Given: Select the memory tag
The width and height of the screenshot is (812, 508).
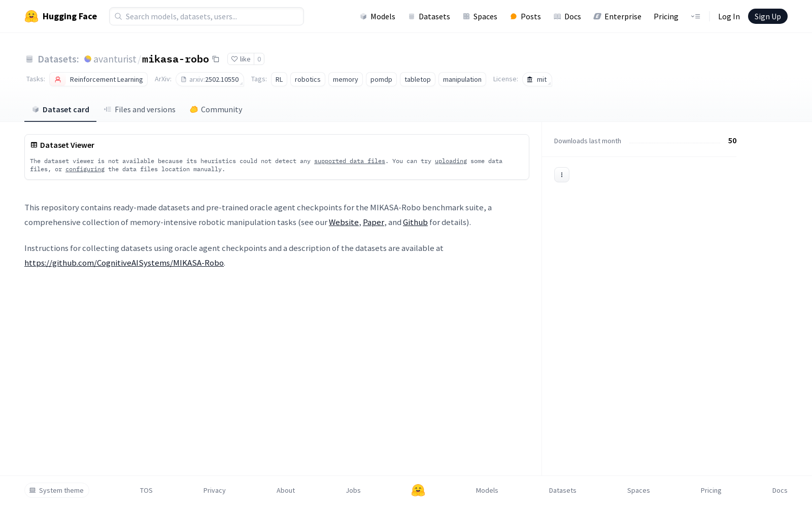Looking at the screenshot, I should pyautogui.click(x=346, y=79).
